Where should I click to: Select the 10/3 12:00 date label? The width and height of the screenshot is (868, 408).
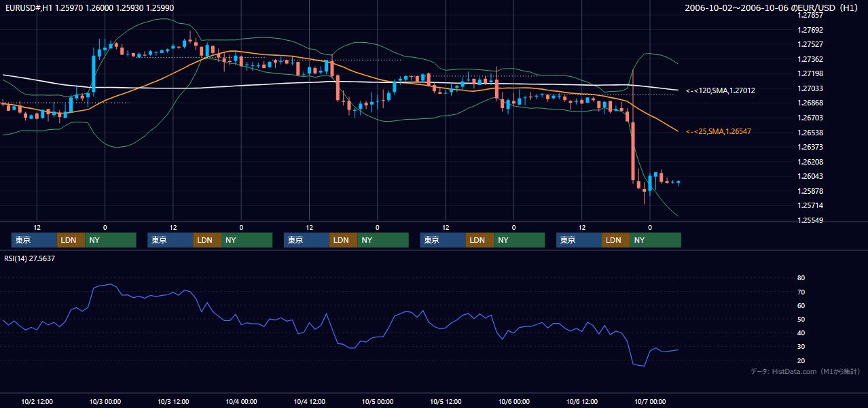(173, 402)
